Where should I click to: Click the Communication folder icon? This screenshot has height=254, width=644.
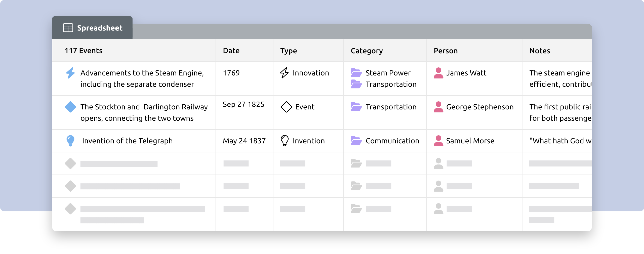(356, 141)
